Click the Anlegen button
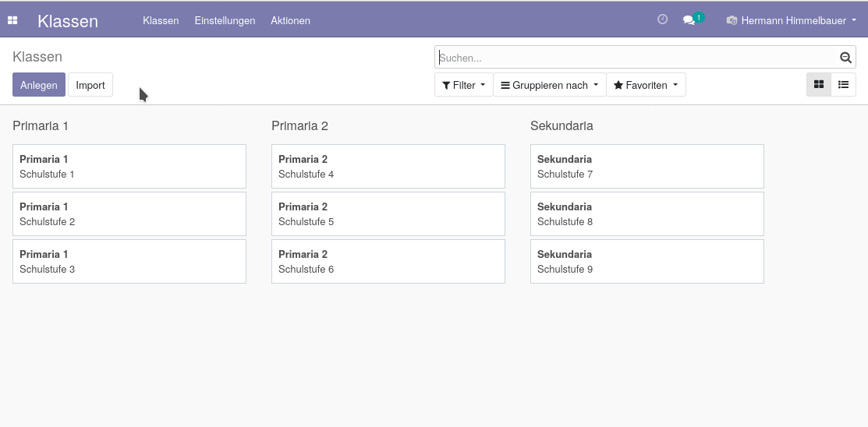 (x=39, y=85)
